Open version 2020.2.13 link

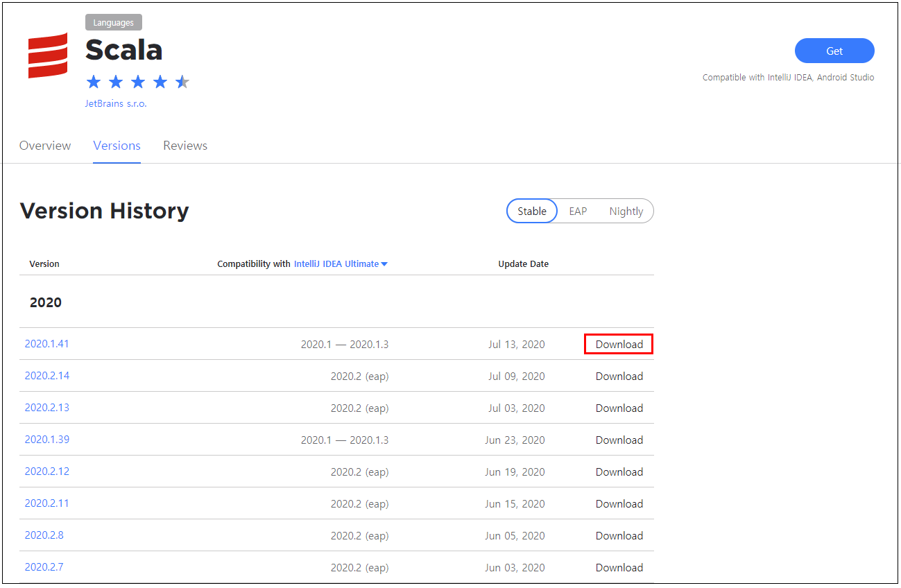[x=47, y=408]
